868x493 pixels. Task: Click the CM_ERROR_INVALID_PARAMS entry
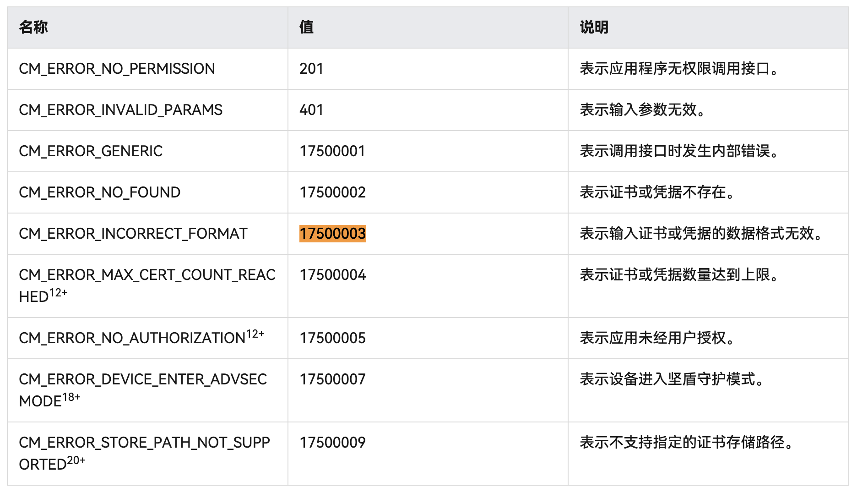120,110
